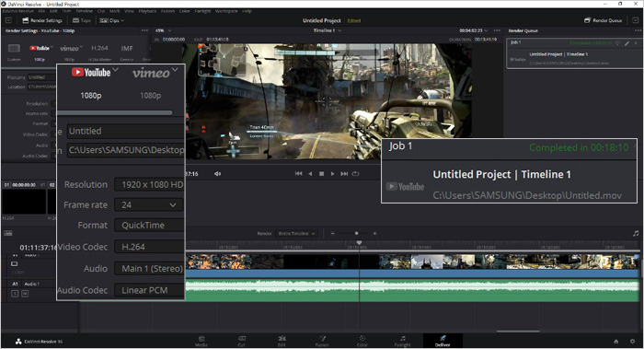The width and height of the screenshot is (644, 349).
Task: Toggle loop playback
Action: click(356, 173)
